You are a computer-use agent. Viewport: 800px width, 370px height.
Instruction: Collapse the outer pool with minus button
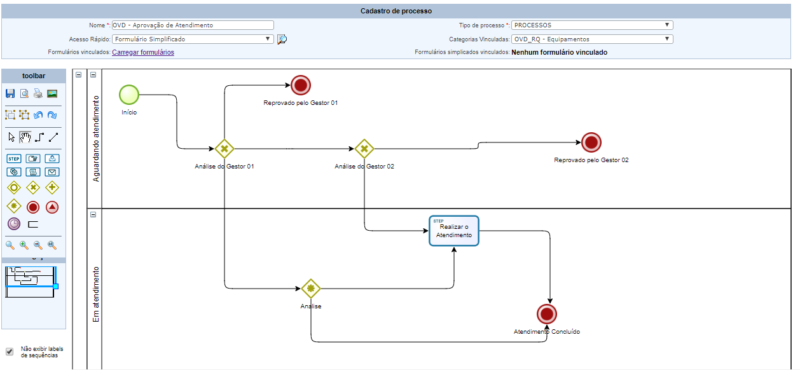click(79, 75)
